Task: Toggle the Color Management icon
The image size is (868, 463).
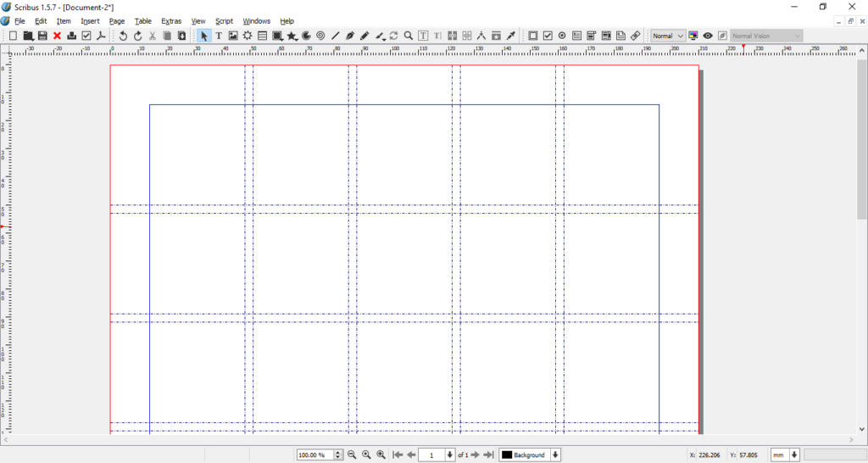Action: click(693, 36)
